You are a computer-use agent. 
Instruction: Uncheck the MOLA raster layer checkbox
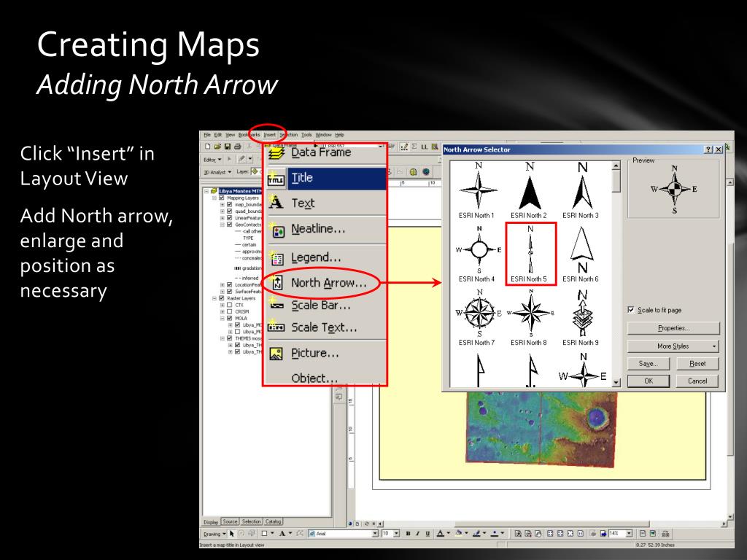(230, 318)
